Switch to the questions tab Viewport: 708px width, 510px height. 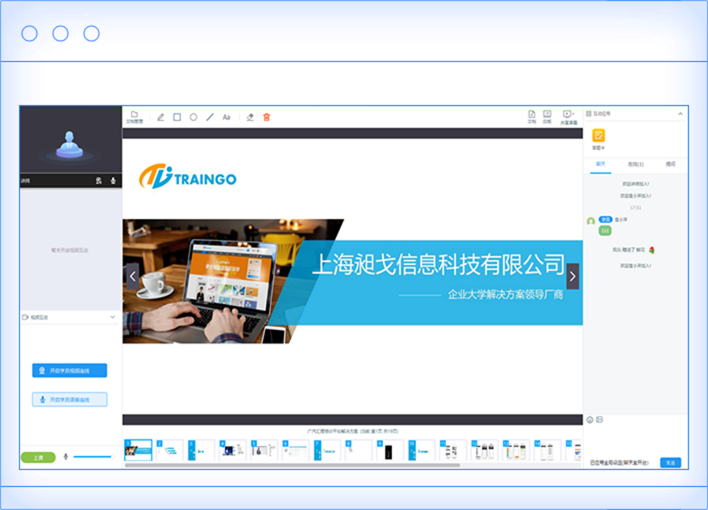pos(671,164)
